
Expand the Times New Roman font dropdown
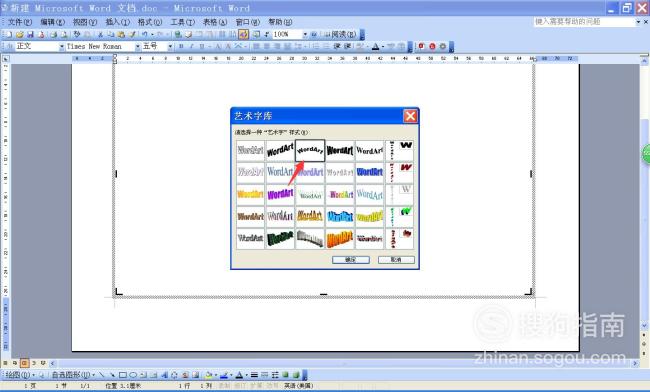[138, 47]
